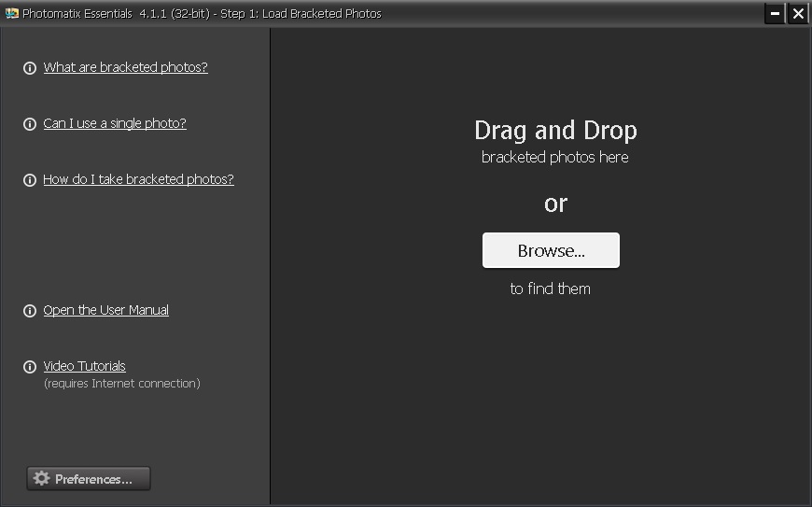Open the Preferences... button
Screen dimensions: 812x507
[x=89, y=478]
